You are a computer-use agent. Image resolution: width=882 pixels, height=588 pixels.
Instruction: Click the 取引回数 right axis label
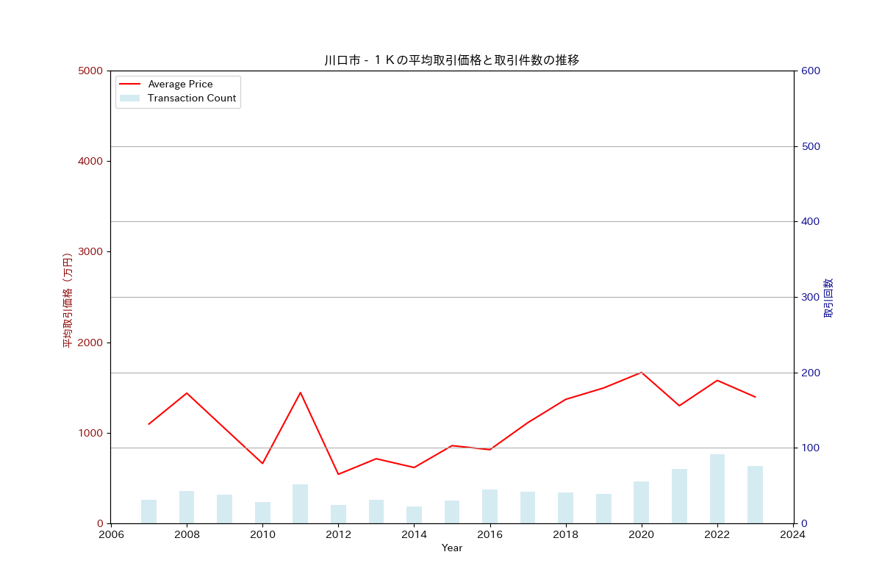828,298
